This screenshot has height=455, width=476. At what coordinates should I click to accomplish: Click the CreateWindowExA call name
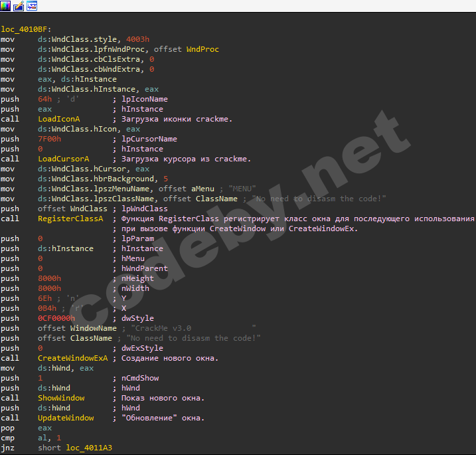(x=72, y=358)
